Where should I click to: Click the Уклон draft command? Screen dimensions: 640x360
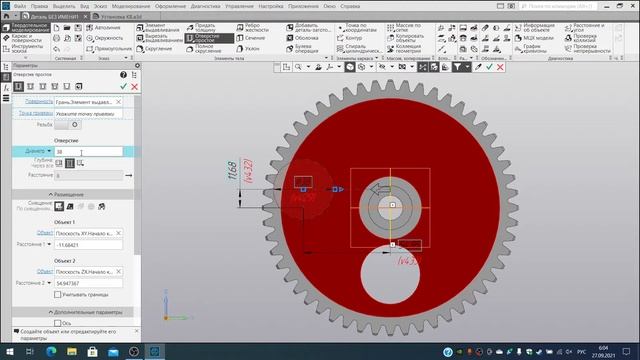(248, 49)
